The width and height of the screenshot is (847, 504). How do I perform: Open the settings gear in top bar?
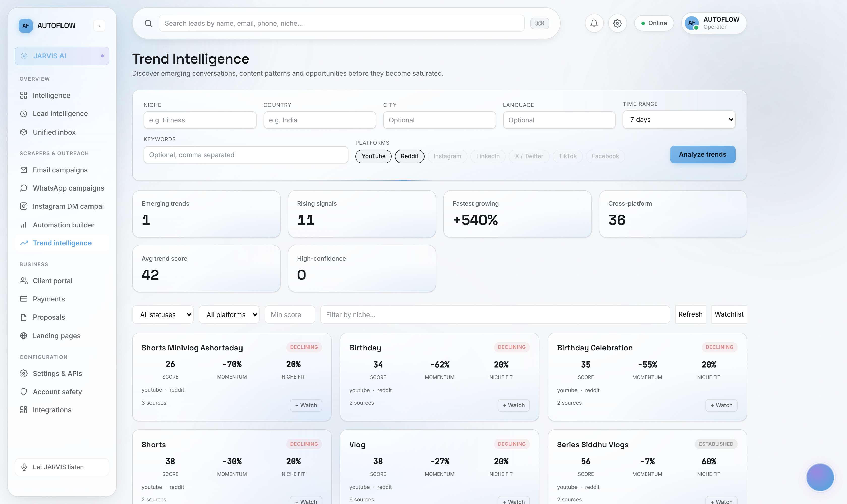[x=617, y=23]
